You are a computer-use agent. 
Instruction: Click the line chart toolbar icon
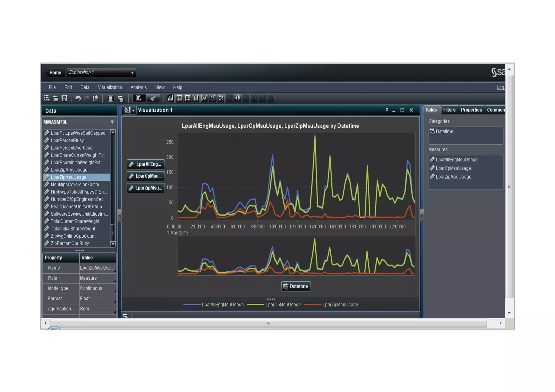click(204, 99)
